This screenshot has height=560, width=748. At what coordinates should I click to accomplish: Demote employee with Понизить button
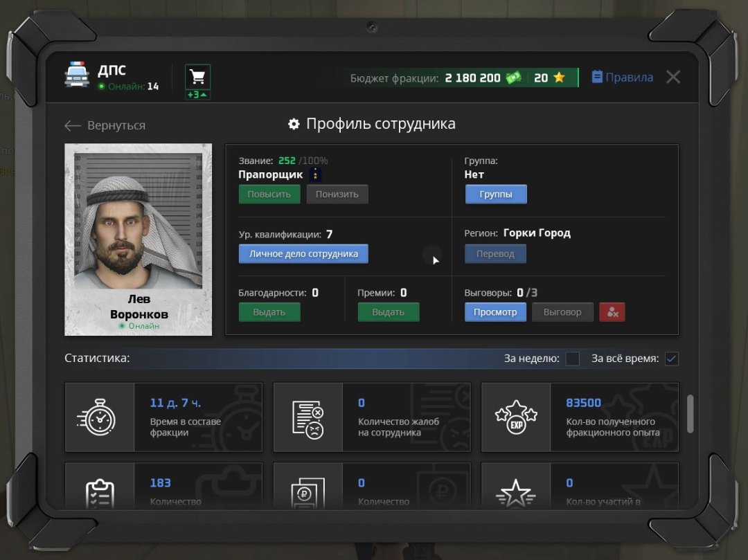click(337, 194)
